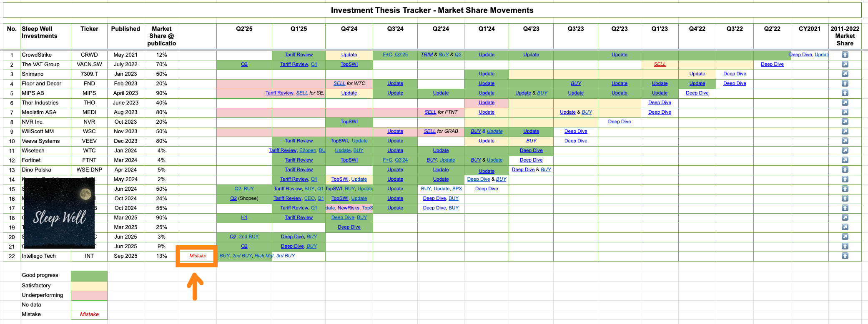868x324 pixels.
Task: Open the Q3'24 link in the Fortinet row
Action: click(401, 160)
